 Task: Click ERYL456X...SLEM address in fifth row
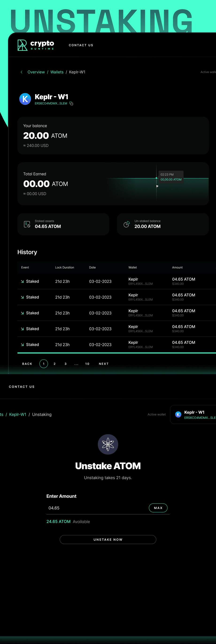[140, 347]
